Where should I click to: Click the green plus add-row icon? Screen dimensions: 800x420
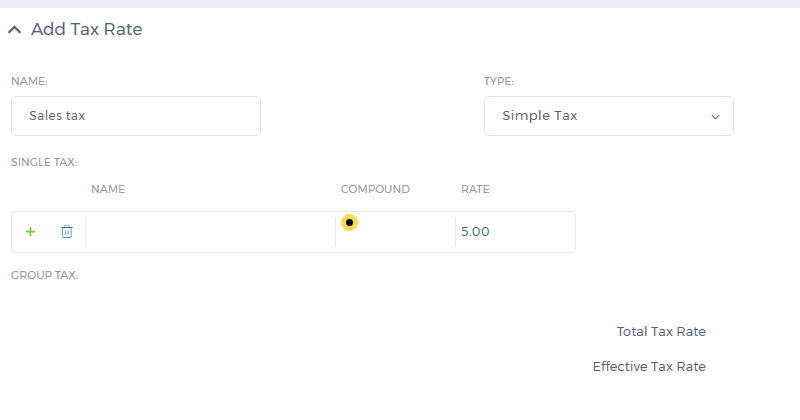31,232
